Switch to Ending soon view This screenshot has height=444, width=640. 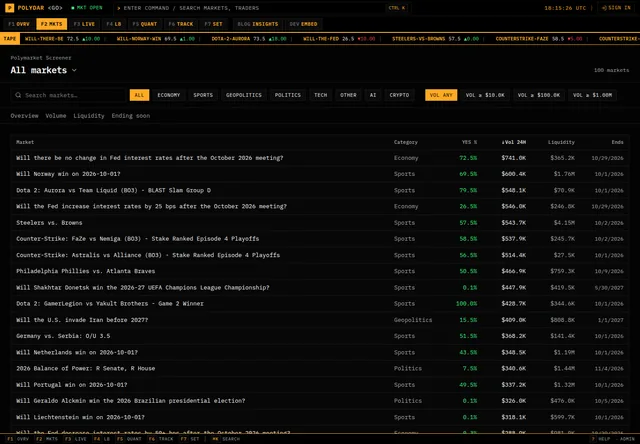(x=131, y=116)
